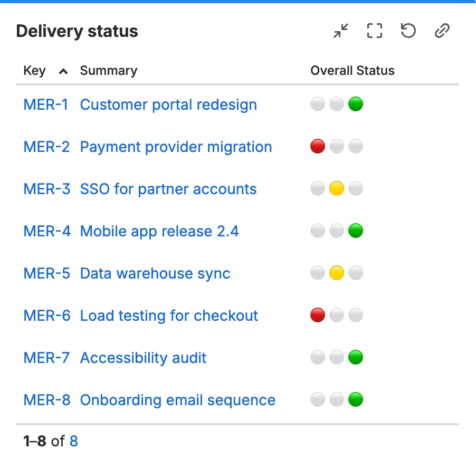Open issue key MER-6
The height and width of the screenshot is (459, 476).
coord(47,315)
